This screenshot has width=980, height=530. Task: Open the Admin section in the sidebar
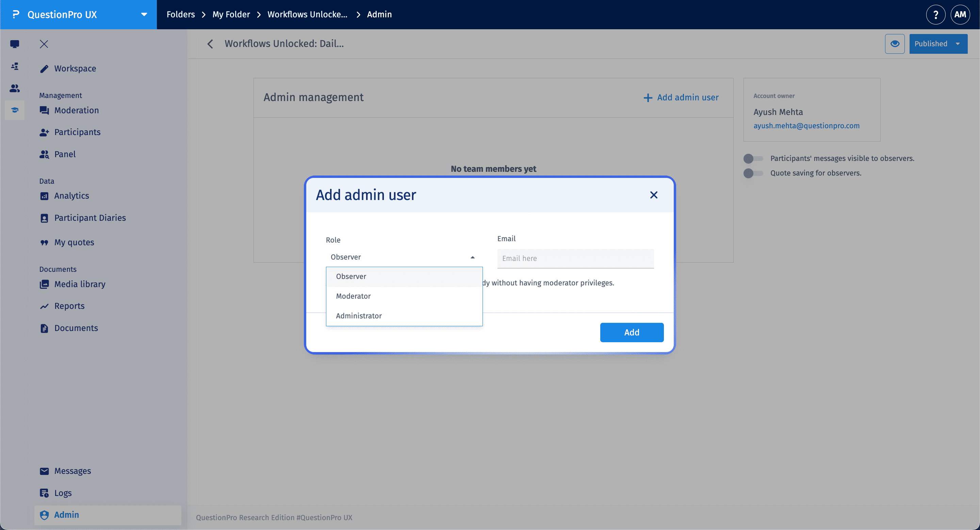coord(67,514)
